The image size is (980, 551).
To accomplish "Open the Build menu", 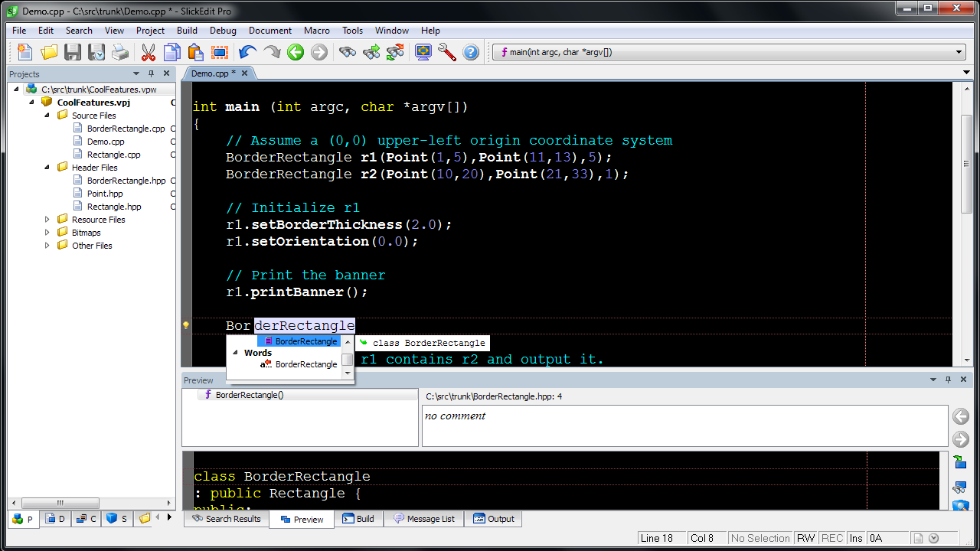I will tap(187, 31).
